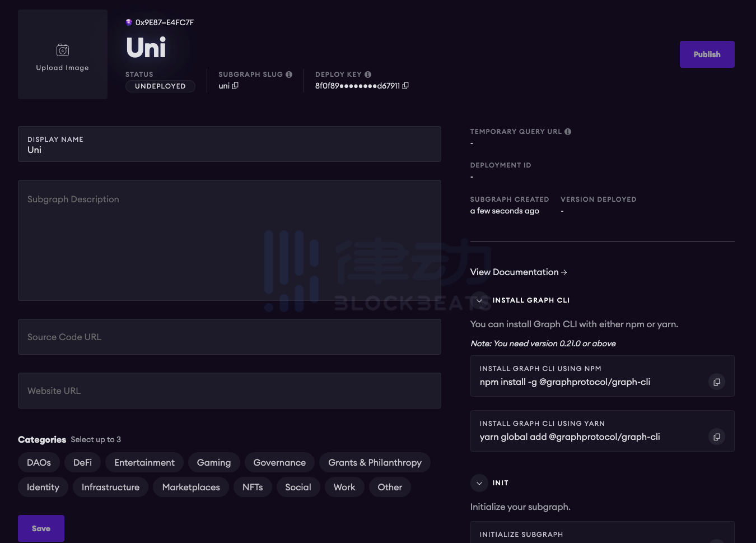Copy the yarn global add command
Viewport: 756px width, 543px height.
[717, 437]
